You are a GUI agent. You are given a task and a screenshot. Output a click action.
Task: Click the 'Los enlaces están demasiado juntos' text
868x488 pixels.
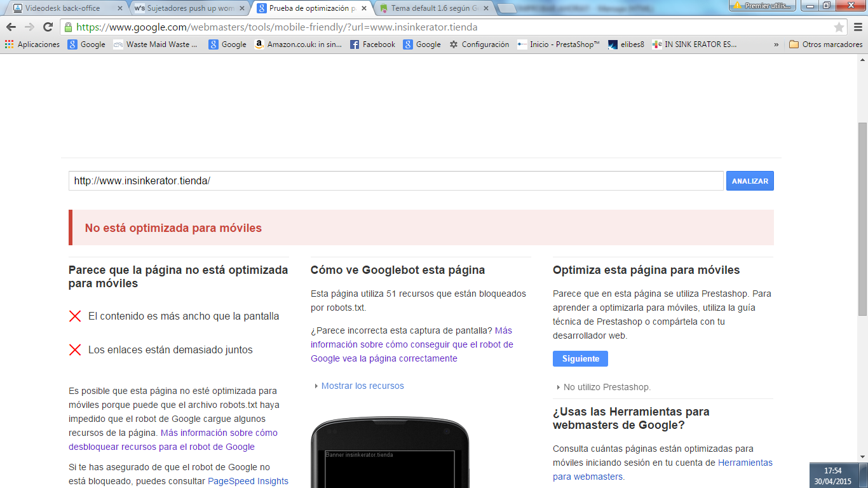click(170, 349)
